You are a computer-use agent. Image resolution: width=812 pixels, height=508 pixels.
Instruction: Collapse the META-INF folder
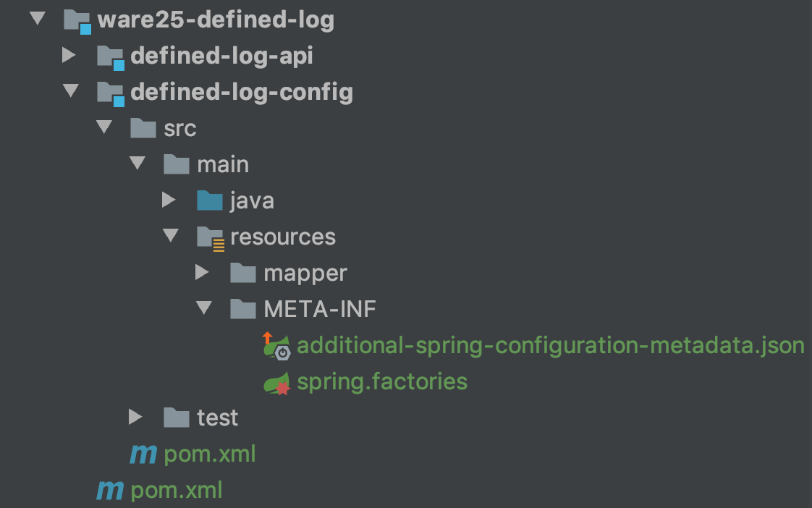coord(203,308)
